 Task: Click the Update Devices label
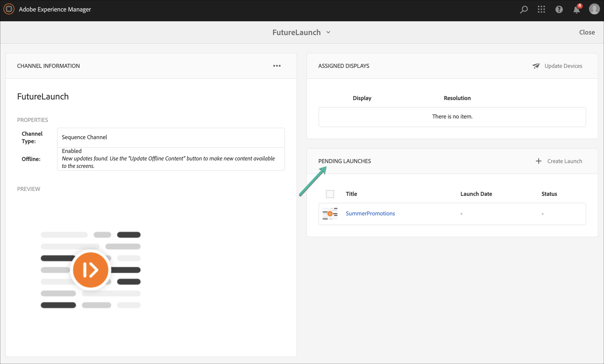[x=563, y=66]
